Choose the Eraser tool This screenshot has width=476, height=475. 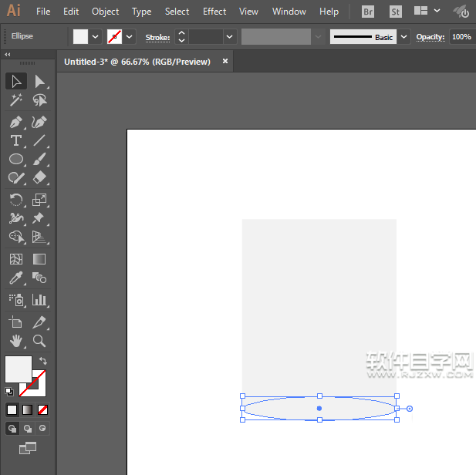click(x=39, y=177)
